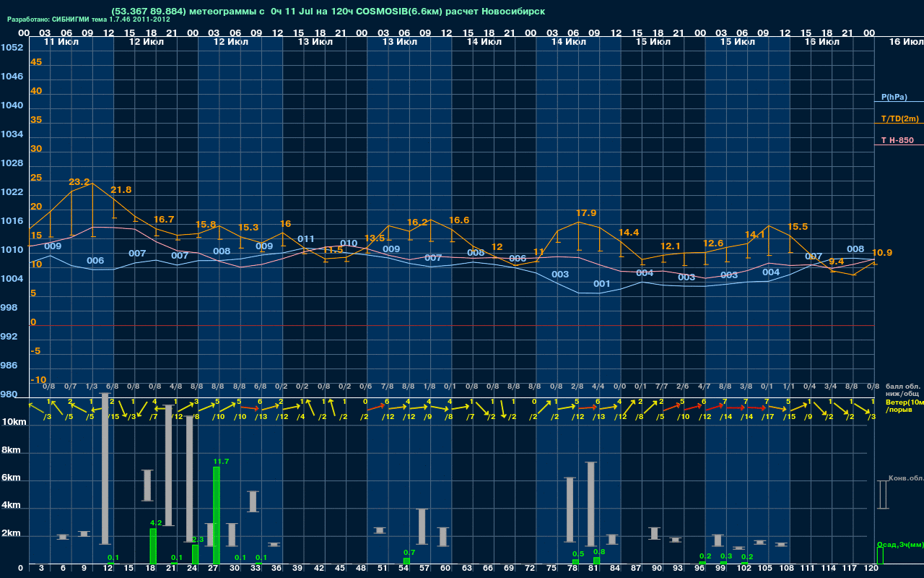
Task: Click the 15.5 temperature label
Action: (x=798, y=226)
